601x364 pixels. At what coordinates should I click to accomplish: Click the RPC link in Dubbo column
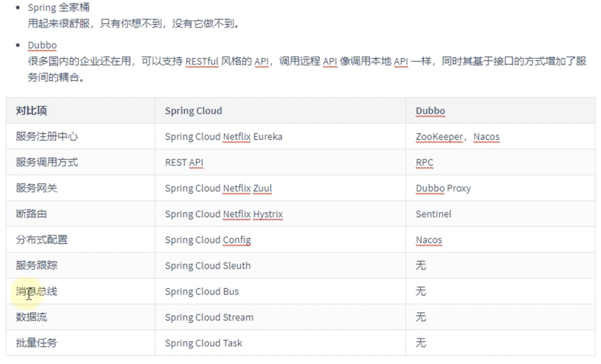click(424, 162)
